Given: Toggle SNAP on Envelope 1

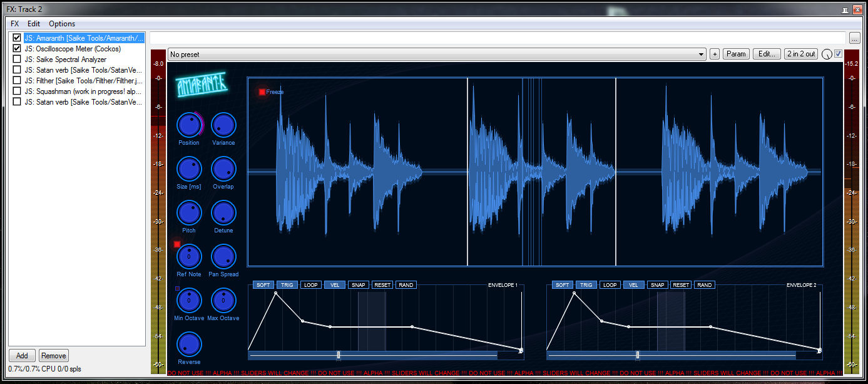Looking at the screenshot, I should pyautogui.click(x=359, y=285).
